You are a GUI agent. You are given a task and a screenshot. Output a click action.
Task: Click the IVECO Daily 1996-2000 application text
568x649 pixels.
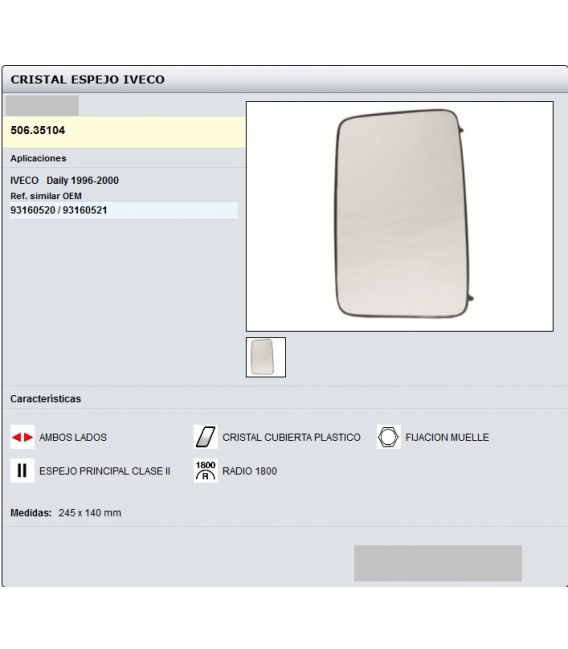(x=65, y=180)
